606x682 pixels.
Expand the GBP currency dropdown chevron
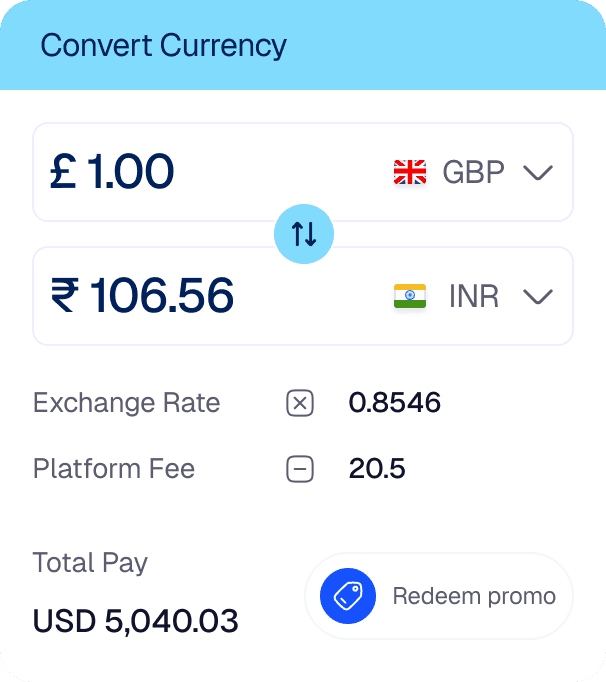(x=538, y=173)
